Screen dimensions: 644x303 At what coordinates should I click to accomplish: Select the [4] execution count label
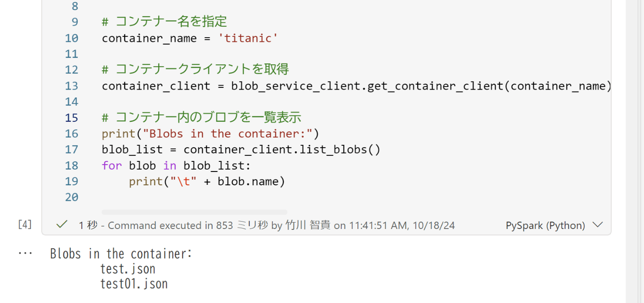(x=25, y=225)
